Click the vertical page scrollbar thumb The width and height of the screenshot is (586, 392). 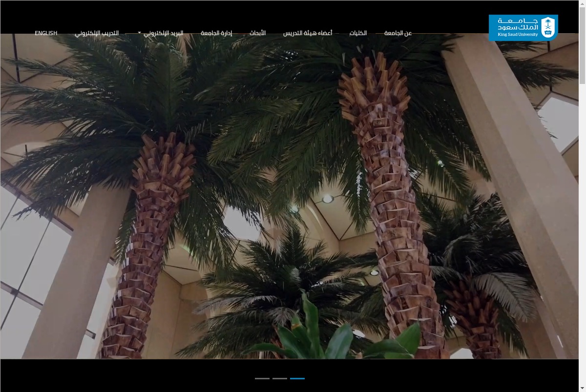582,46
